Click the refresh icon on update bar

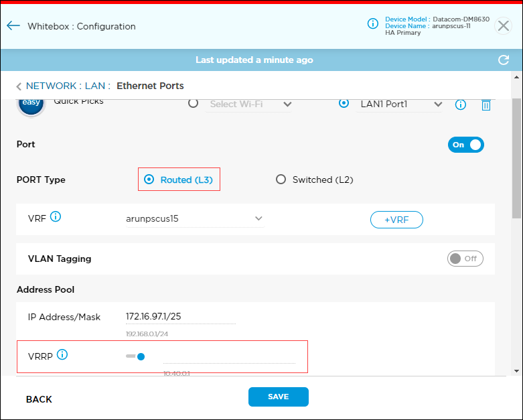tap(504, 60)
